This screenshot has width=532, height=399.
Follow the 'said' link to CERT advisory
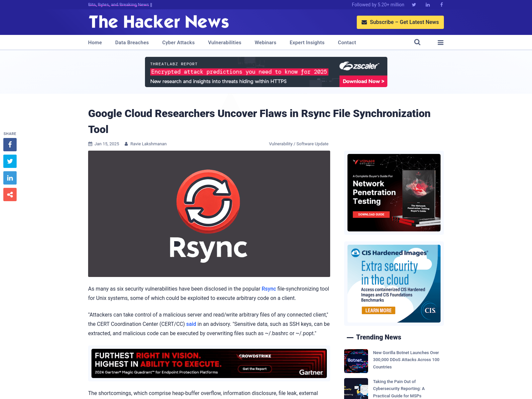coord(191,324)
